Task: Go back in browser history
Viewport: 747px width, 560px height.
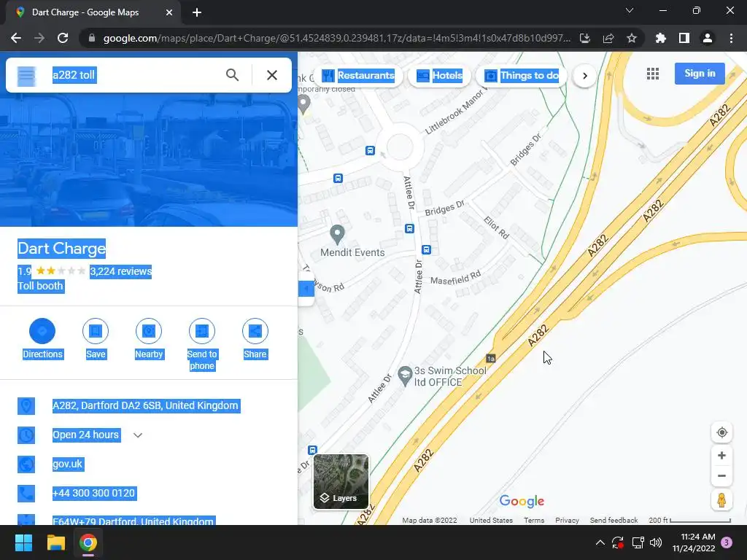Action: [x=16, y=38]
